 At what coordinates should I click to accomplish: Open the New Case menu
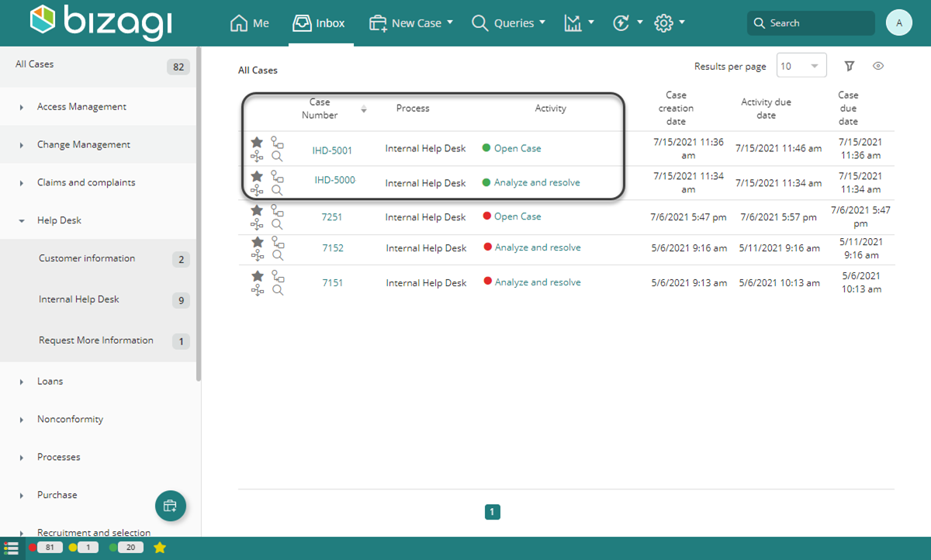point(411,23)
